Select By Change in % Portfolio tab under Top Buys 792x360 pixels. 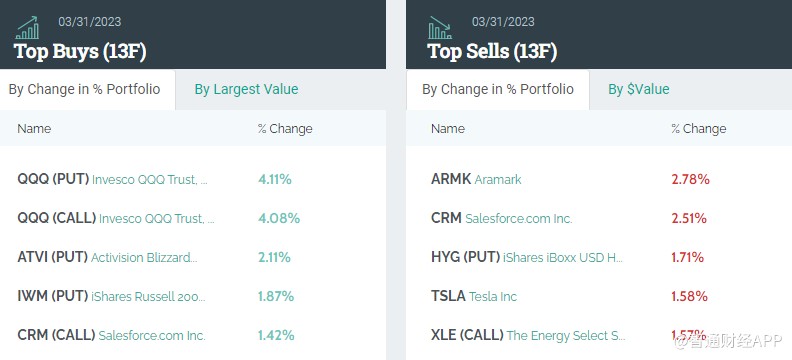[84, 89]
